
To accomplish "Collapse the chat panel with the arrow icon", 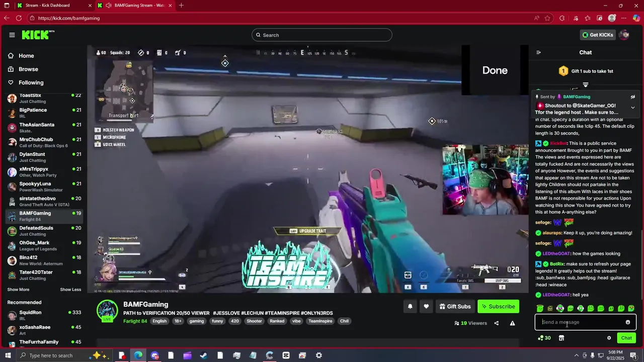I will coord(538,52).
